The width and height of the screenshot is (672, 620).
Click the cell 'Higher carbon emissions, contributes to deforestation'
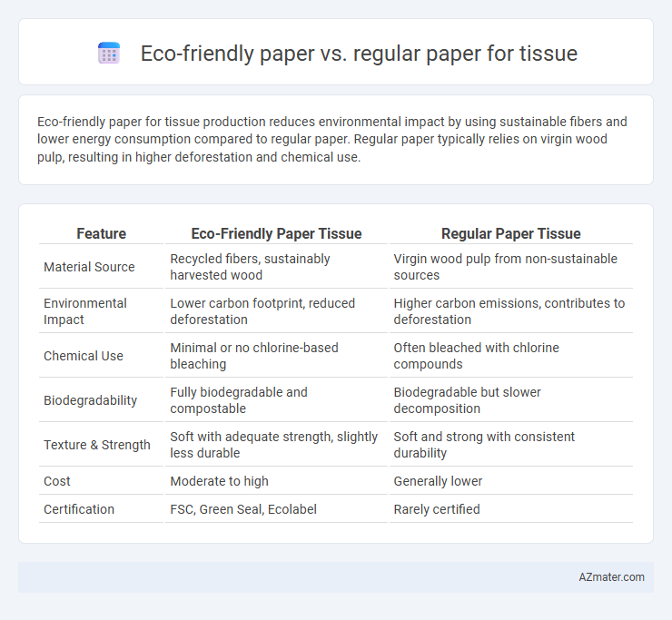(x=511, y=311)
